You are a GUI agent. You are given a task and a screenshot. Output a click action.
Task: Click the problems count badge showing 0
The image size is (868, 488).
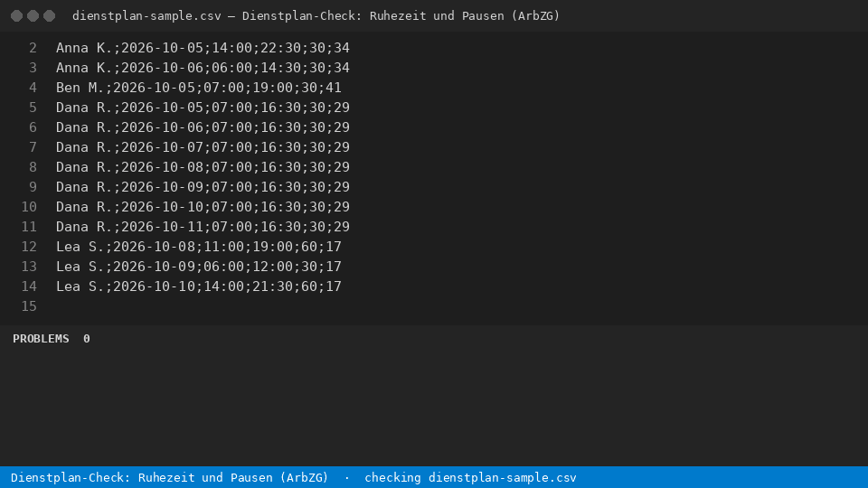click(x=87, y=339)
